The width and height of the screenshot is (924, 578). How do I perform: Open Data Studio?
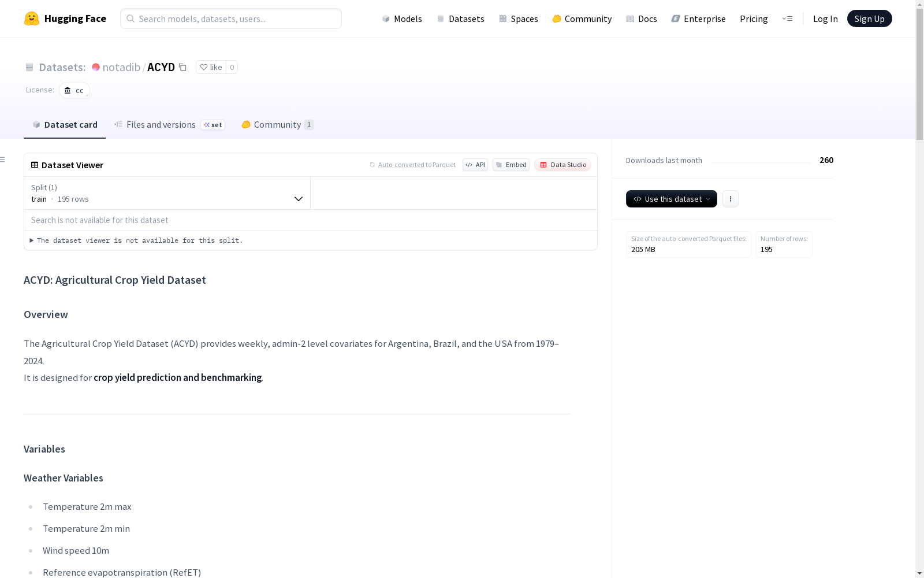tap(562, 165)
